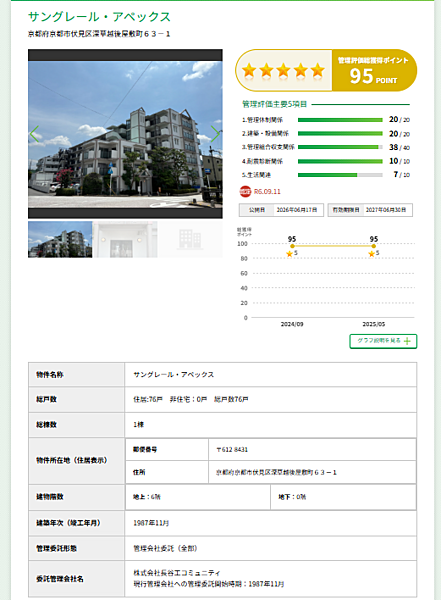Click the postal code 〒612 8431
The image size is (441, 600).
pyautogui.click(x=232, y=450)
